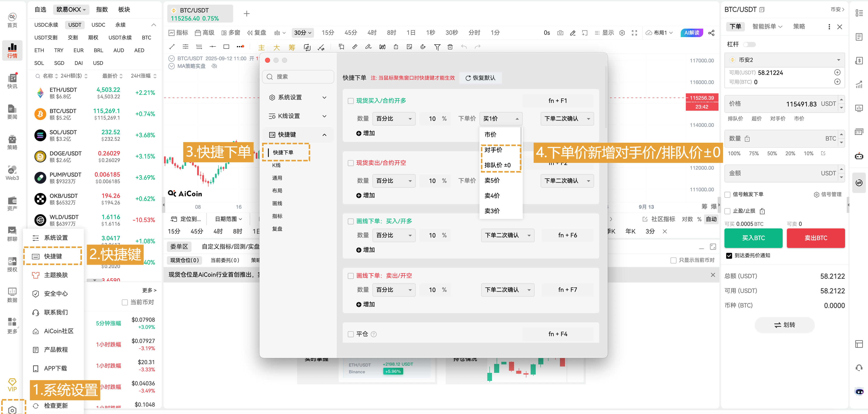This screenshot has height=414, width=868.
Task: Open 下单价 买1价 dropdown
Action: 501,119
